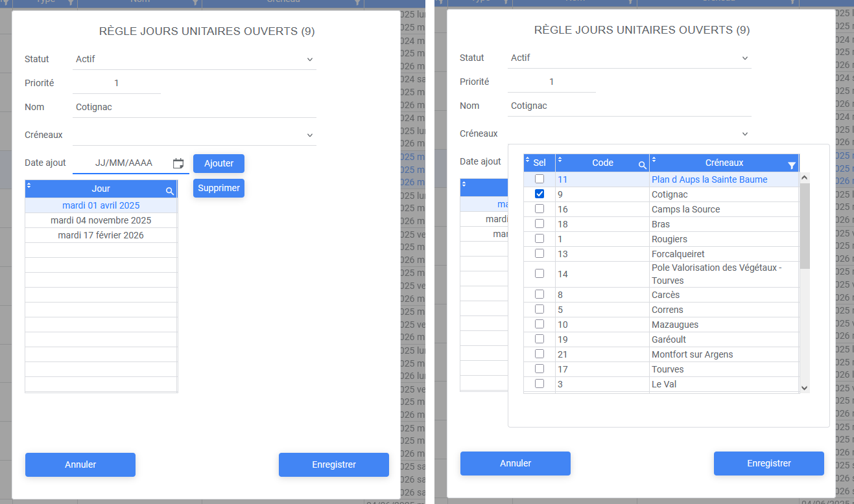Click sort arrows in the Jour column
This screenshot has height=504, width=854.
[29, 186]
